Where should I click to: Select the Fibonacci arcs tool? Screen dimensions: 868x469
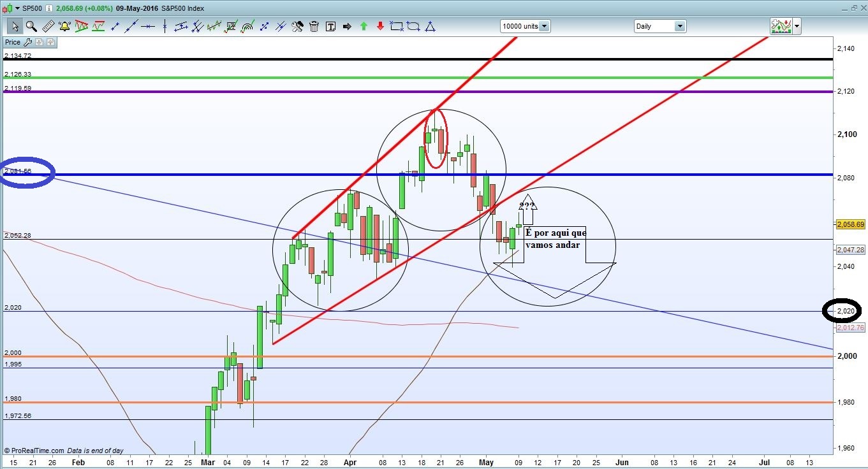(247, 26)
